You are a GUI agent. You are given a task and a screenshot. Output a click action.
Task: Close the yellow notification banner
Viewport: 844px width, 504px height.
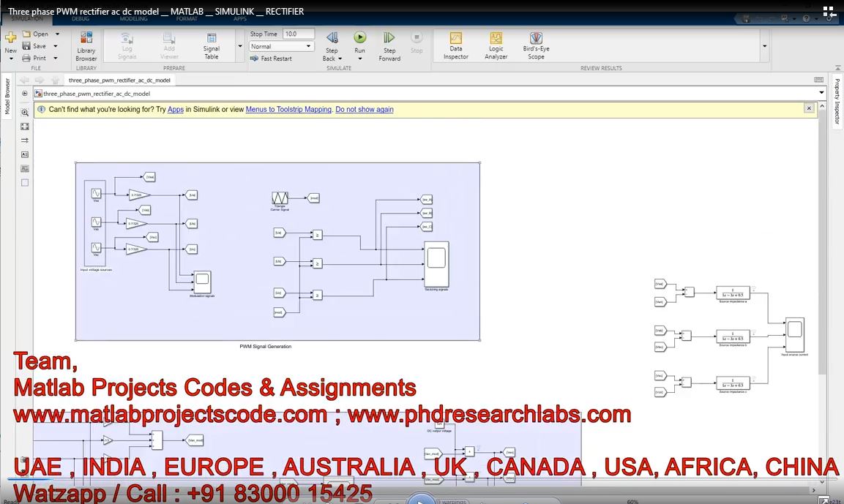[808, 108]
